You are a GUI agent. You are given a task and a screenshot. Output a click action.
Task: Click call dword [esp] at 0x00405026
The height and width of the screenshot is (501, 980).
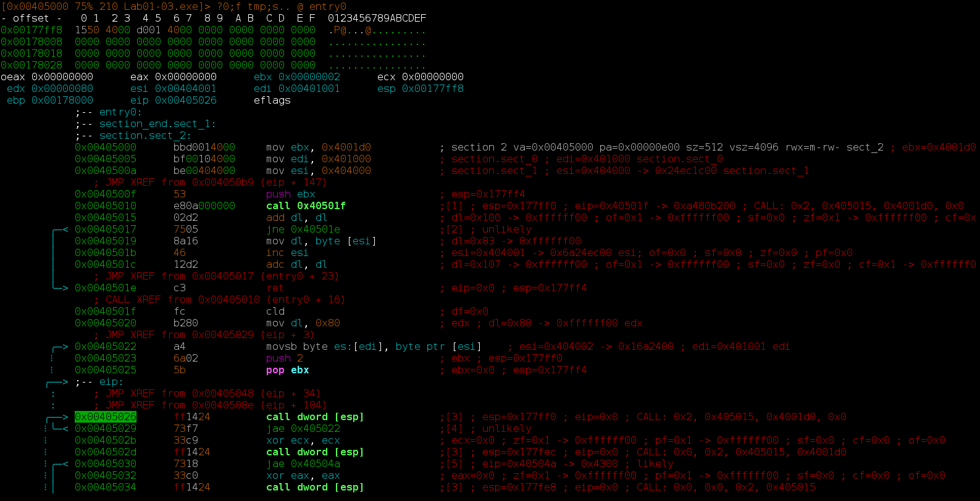[316, 416]
